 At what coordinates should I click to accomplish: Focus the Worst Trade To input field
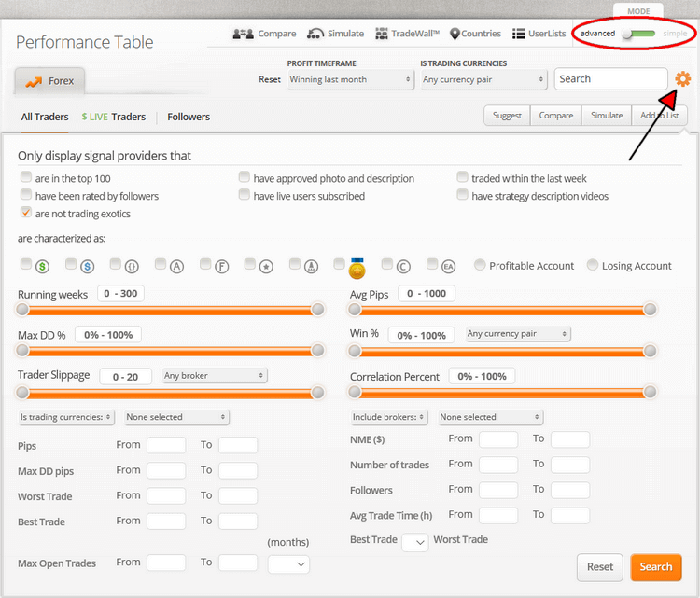238,495
